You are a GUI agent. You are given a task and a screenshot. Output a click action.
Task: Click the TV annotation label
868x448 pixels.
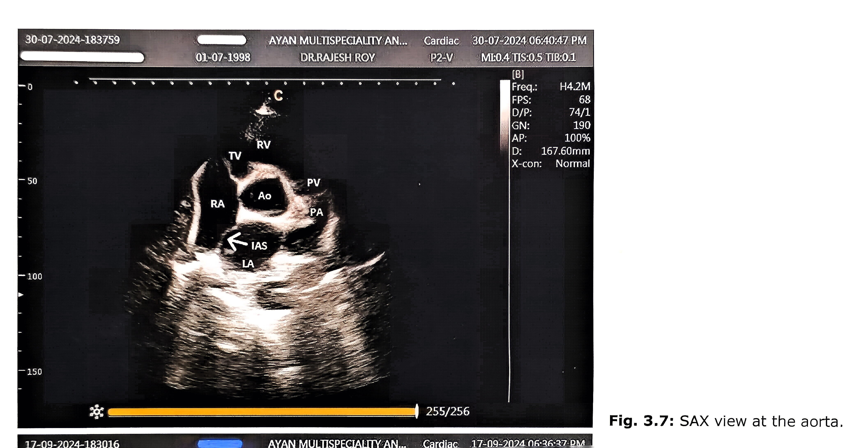click(235, 156)
